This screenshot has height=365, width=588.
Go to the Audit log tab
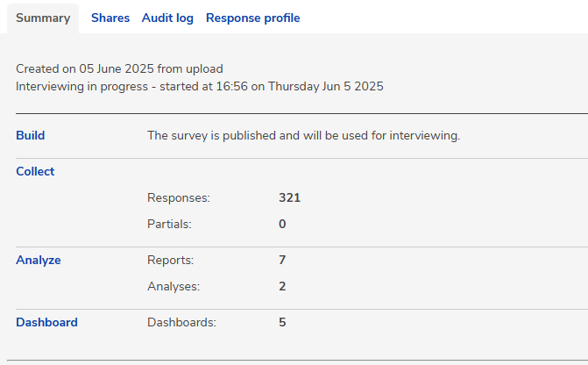(x=167, y=18)
